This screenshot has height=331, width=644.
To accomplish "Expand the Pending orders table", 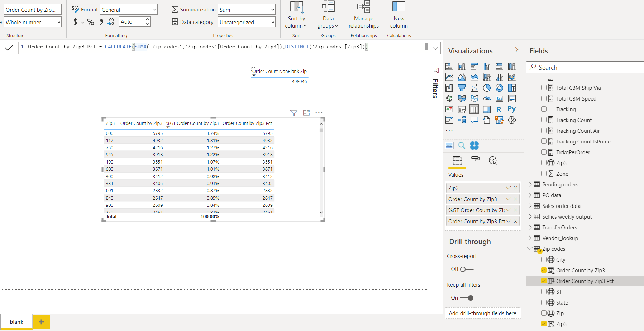I will (530, 184).
